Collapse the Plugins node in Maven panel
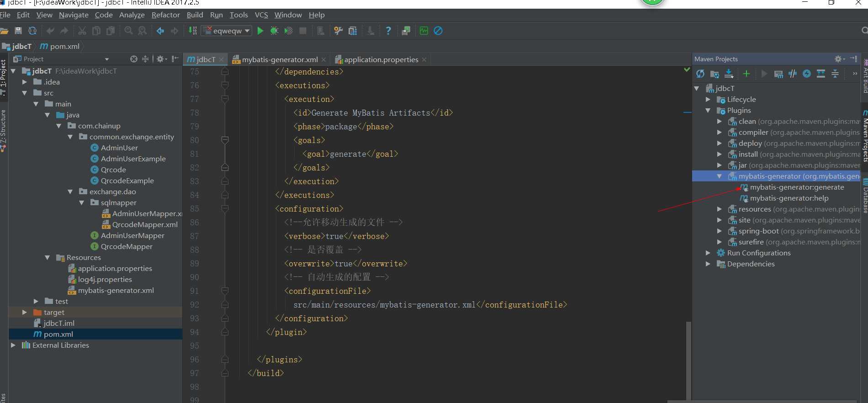 click(x=708, y=111)
